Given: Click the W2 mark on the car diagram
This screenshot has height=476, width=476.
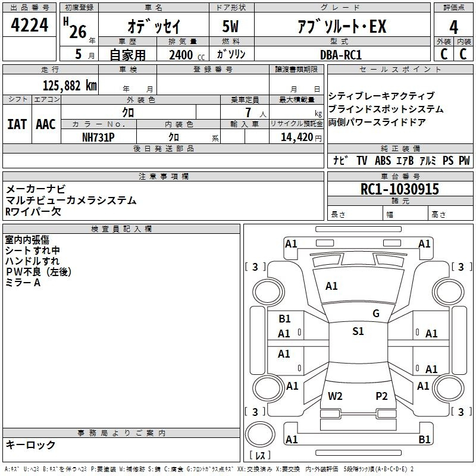Looking at the screenshot, I should pos(335,396).
